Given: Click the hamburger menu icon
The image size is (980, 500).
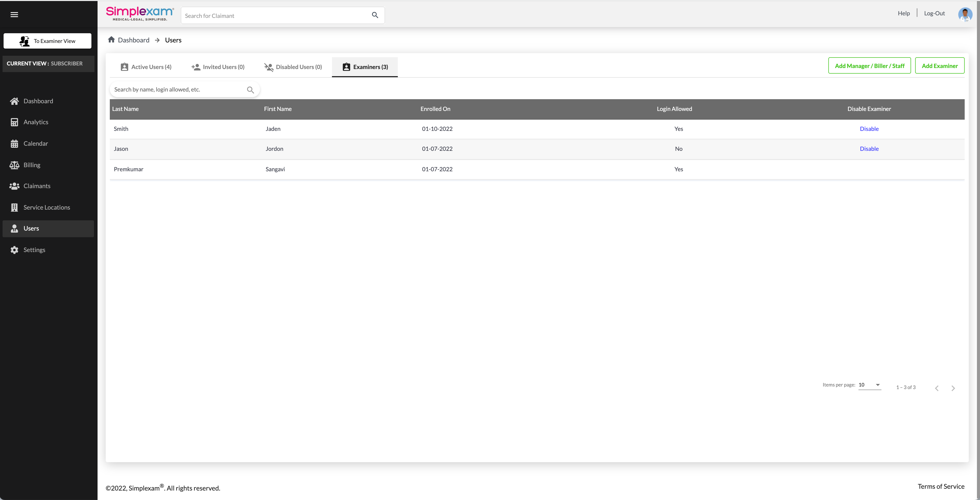Looking at the screenshot, I should click(14, 15).
